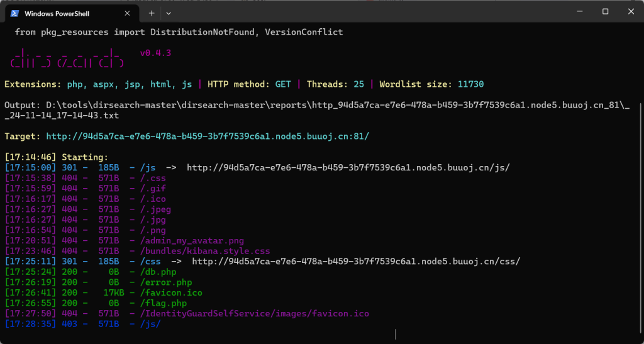Viewport: 644px width, 344px height.
Task: Click the /.jpeg 404 entry
Action: 88,209
